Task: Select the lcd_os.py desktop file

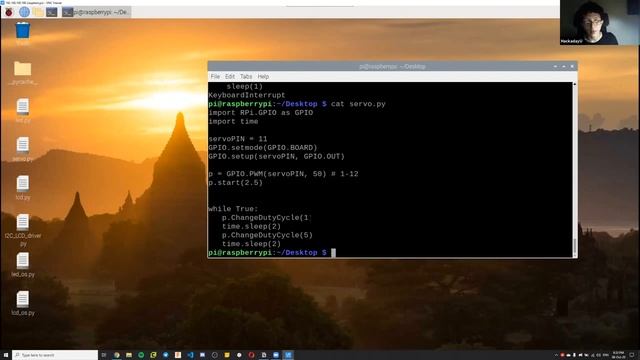Action: (23, 303)
